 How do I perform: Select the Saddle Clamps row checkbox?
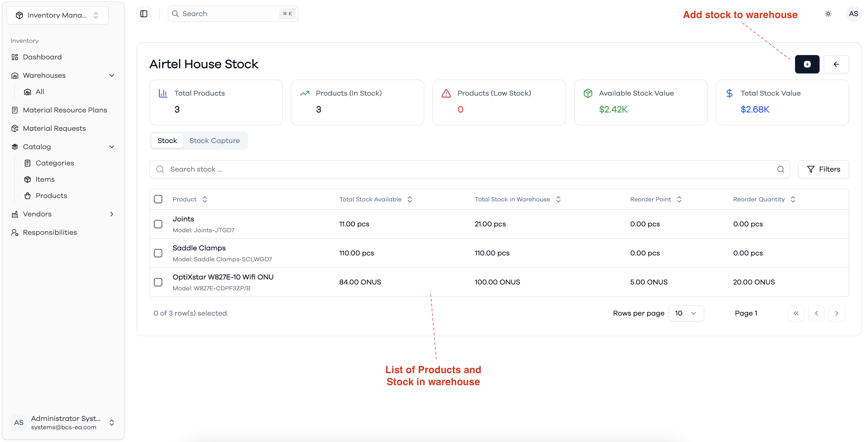tap(158, 253)
